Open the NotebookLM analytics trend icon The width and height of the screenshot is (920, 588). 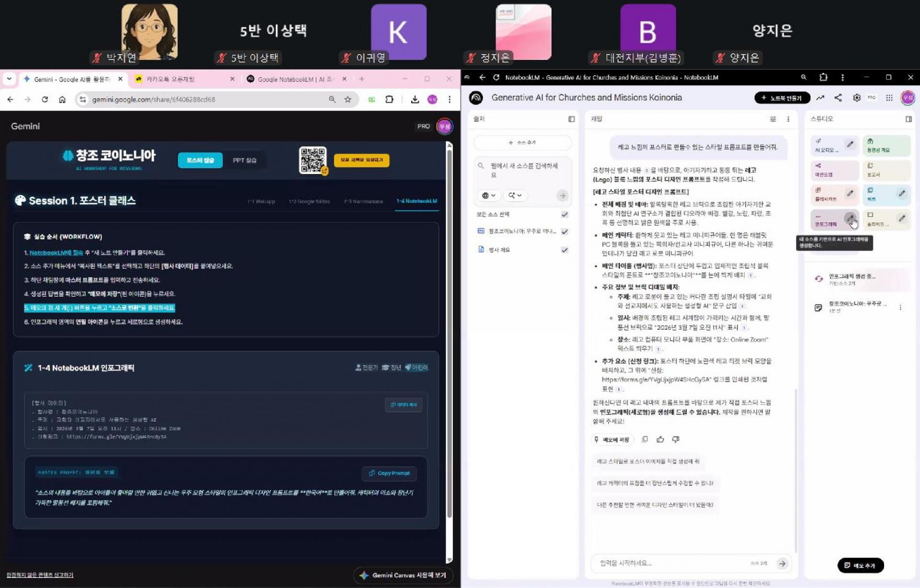(x=820, y=98)
